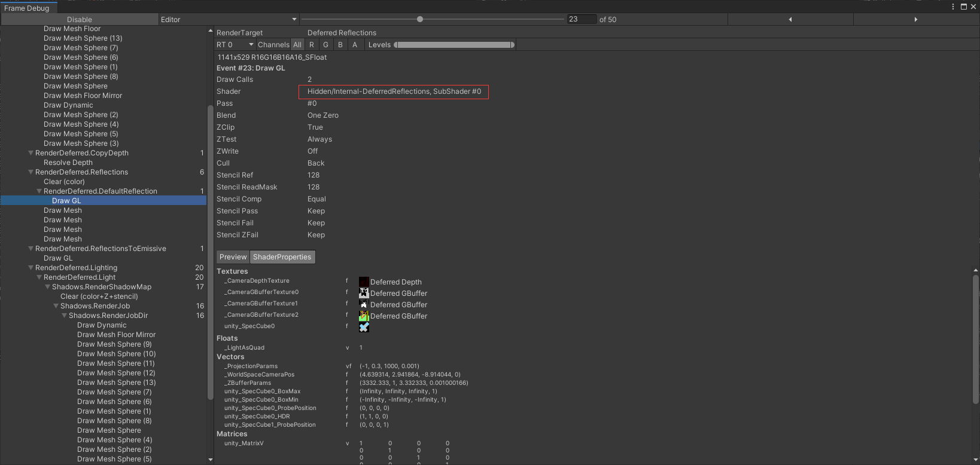Click the unity_SpecCube0 texture thumbnail

click(364, 327)
